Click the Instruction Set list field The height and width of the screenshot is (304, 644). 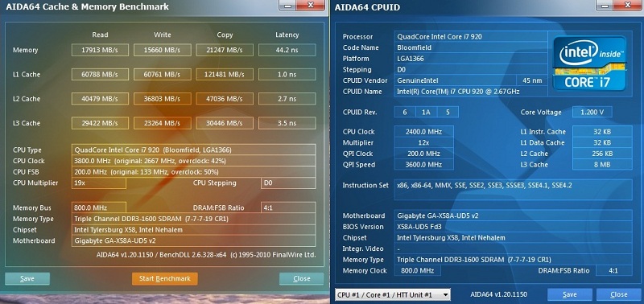tap(514, 190)
